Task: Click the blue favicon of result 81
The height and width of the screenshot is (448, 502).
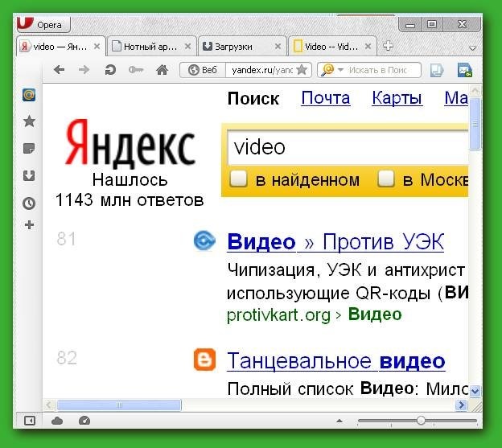Action: (x=204, y=240)
